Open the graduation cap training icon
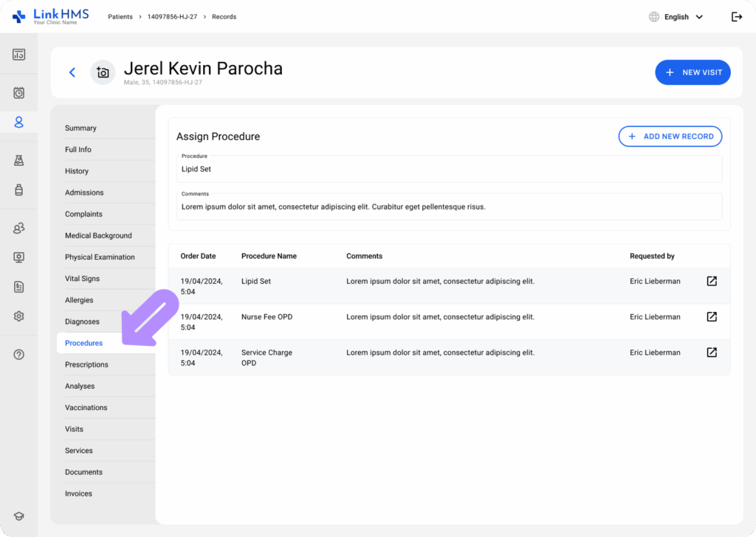Screen dimensions: 756x537 18,516
